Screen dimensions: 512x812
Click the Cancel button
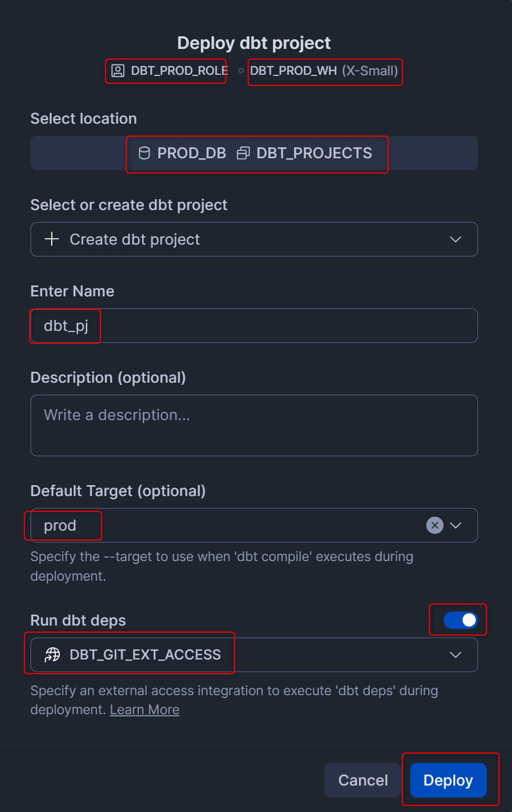click(363, 780)
